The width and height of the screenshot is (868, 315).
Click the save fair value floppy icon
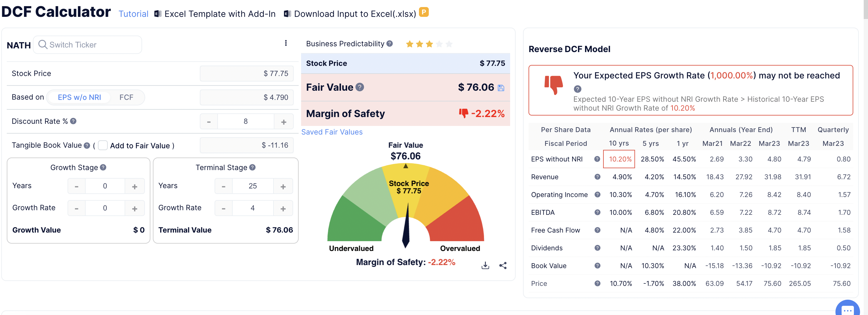click(501, 88)
